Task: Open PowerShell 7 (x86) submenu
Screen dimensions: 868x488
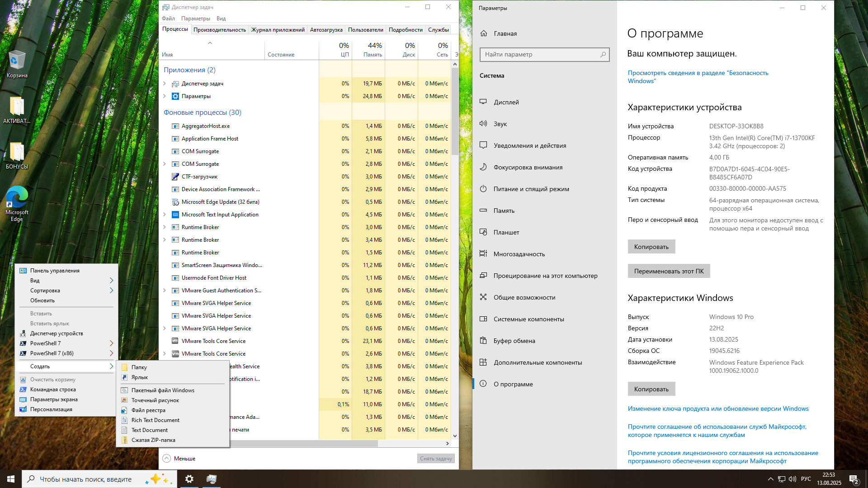Action: pyautogui.click(x=66, y=353)
